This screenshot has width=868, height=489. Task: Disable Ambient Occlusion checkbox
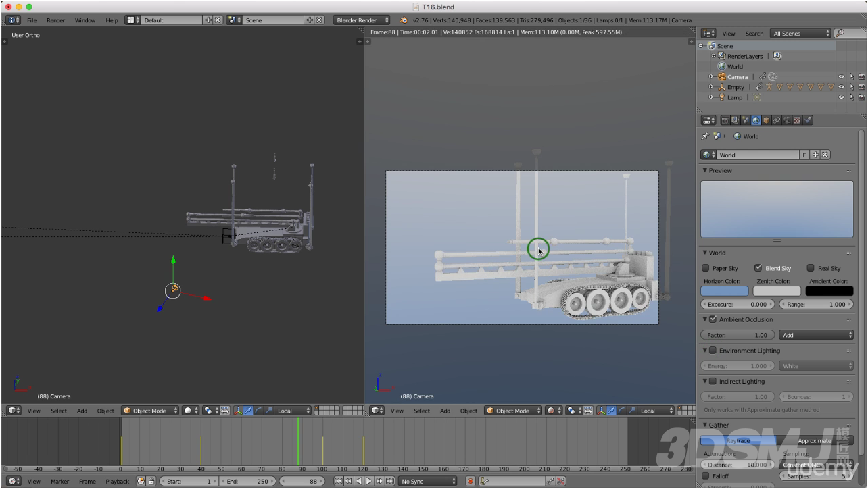713,319
